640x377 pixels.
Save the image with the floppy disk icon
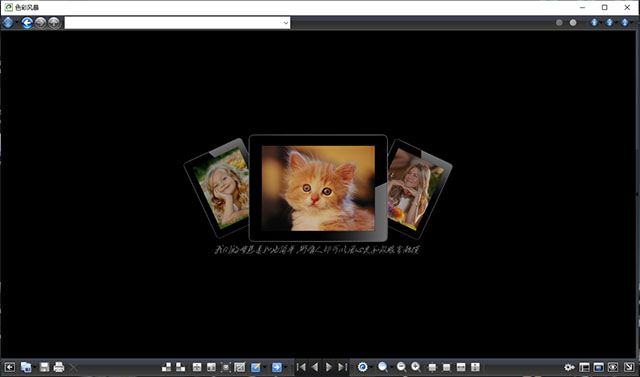(x=44, y=367)
